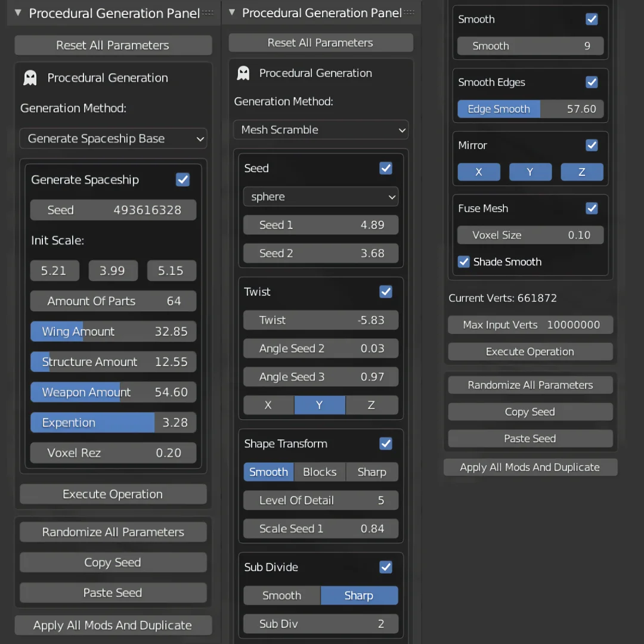Toggle the Z mirror axis
Viewport: 644px width, 644px height.
(582, 172)
